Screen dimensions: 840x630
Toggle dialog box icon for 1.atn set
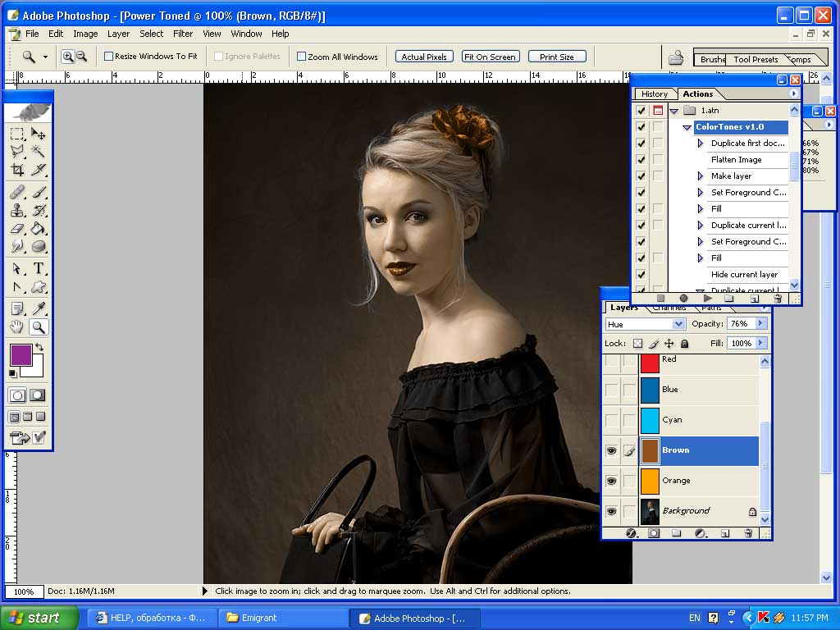tap(658, 111)
